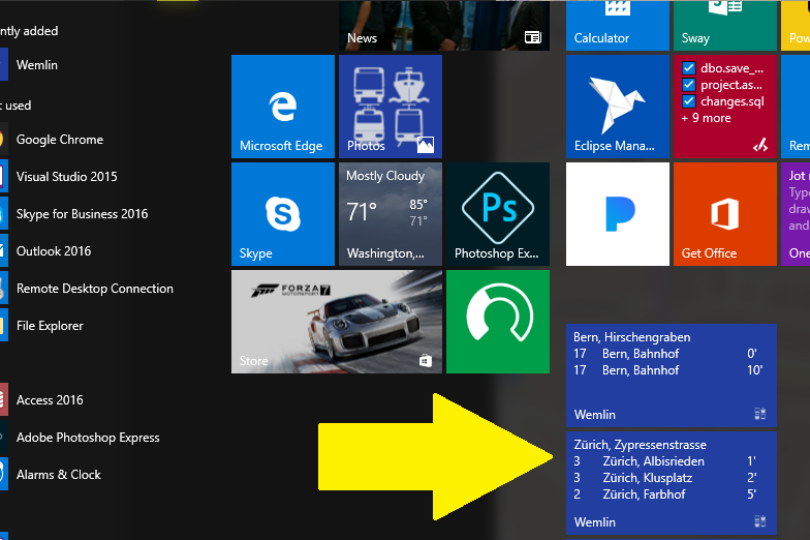This screenshot has height=540, width=810.
Task: Open the Mostly Cloudy weather tile
Action: click(x=390, y=214)
